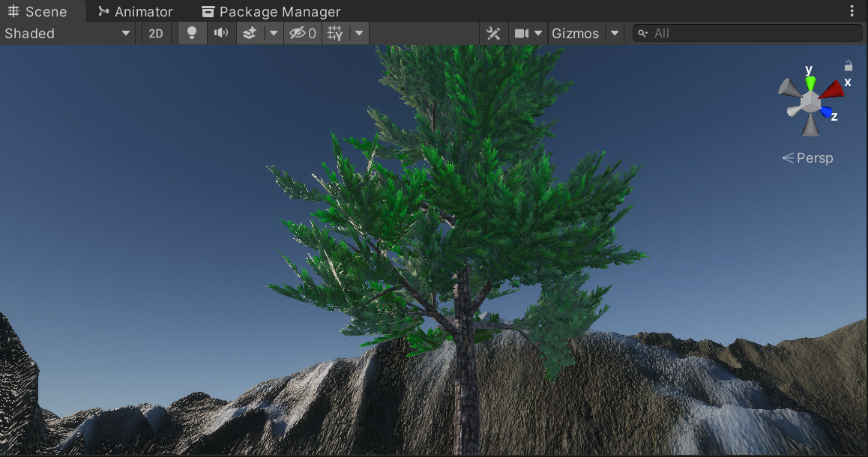Switch the scene view to 2D mode

156,33
